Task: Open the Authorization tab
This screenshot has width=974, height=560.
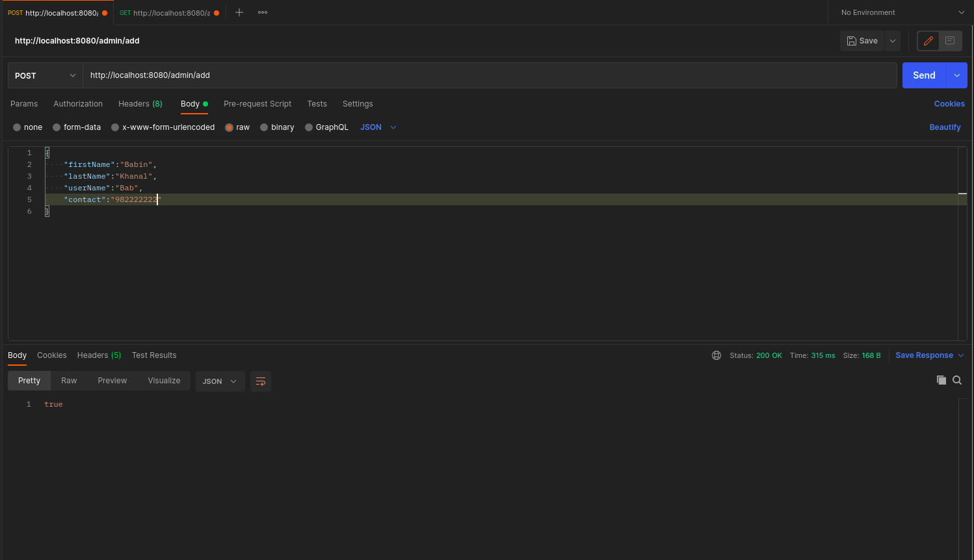Action: click(x=78, y=104)
